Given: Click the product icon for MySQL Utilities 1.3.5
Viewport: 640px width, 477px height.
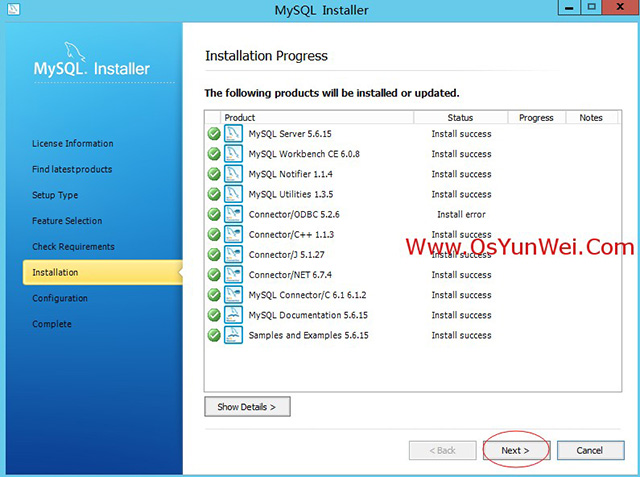Looking at the screenshot, I should point(233,194).
